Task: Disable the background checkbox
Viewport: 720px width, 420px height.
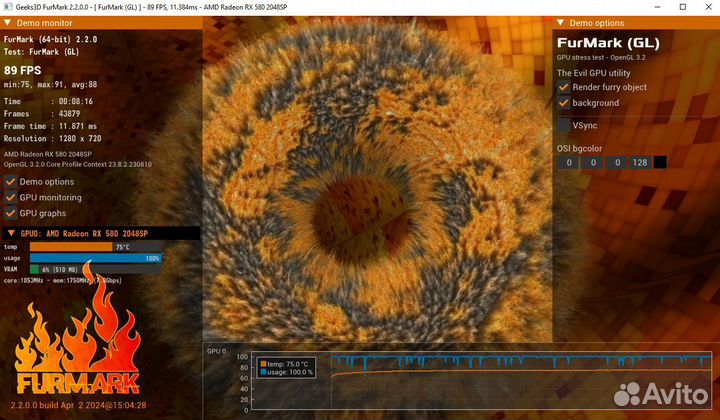Action: (563, 103)
